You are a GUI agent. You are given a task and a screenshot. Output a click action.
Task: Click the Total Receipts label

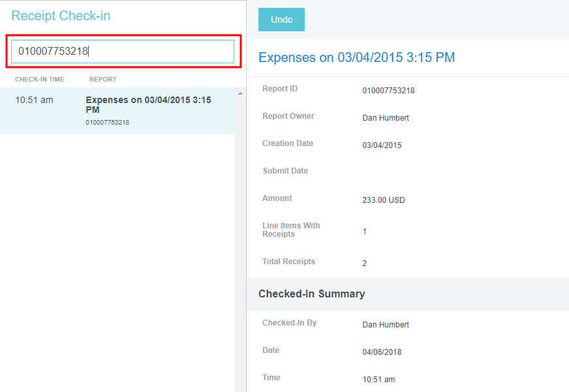pyautogui.click(x=288, y=262)
